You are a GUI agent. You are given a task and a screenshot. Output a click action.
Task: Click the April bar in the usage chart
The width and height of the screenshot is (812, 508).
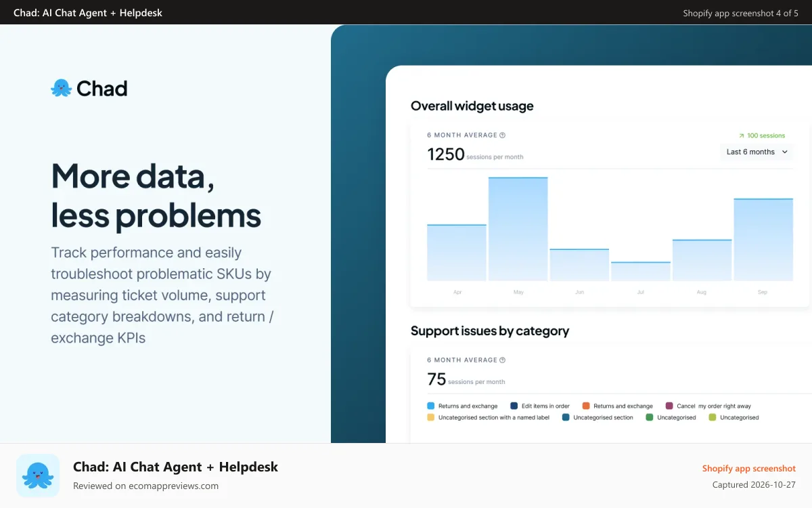pyautogui.click(x=457, y=253)
